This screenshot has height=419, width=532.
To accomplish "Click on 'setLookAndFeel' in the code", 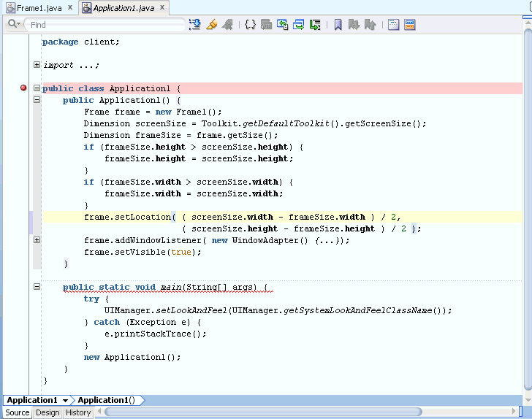I will 191,310.
